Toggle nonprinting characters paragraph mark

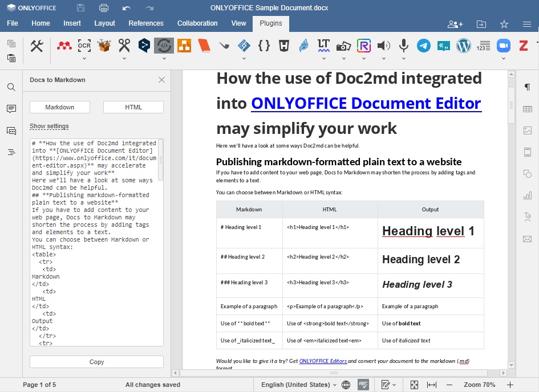point(527,87)
